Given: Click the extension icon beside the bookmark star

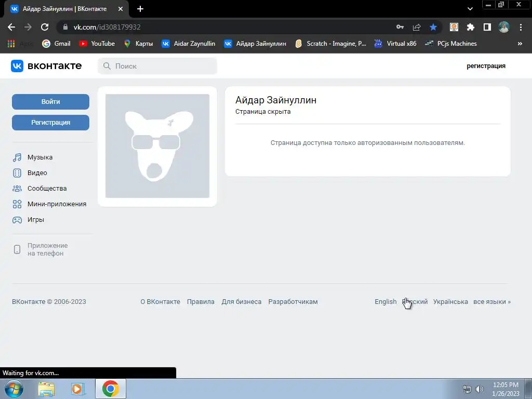Looking at the screenshot, I should (454, 27).
